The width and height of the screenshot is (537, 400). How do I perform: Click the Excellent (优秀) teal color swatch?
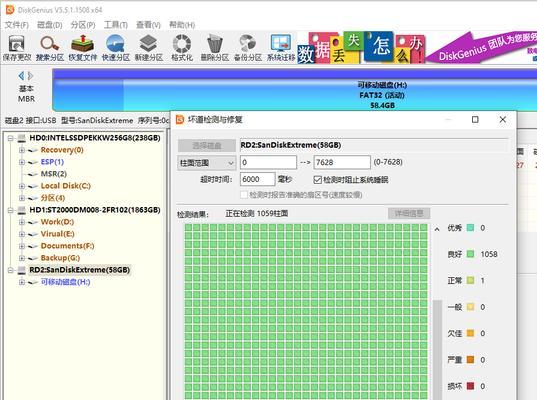coord(471,228)
